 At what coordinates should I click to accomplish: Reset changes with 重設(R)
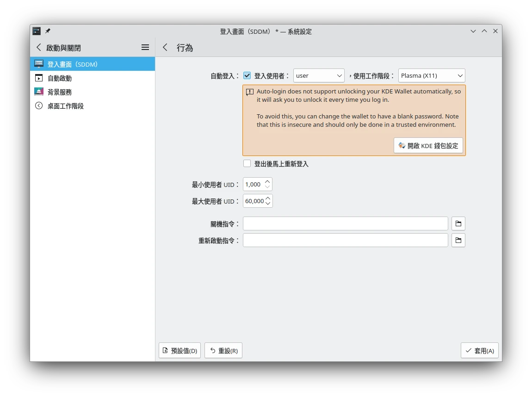(x=223, y=350)
